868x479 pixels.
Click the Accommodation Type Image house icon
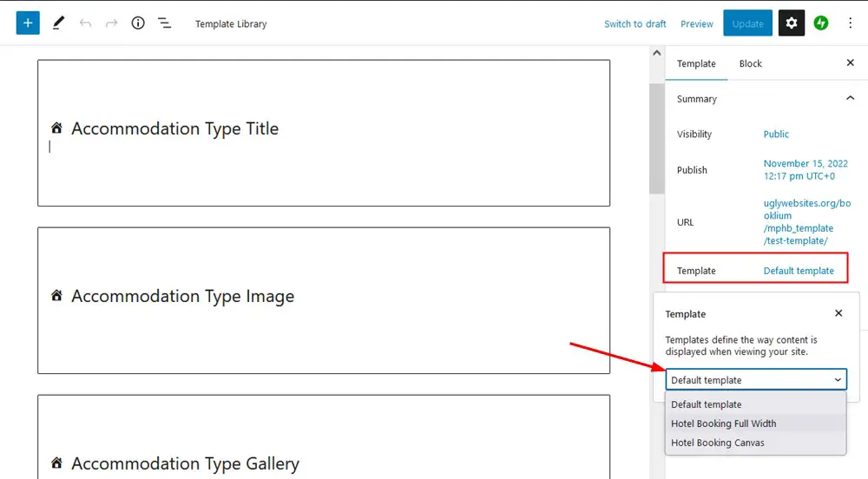coord(56,296)
